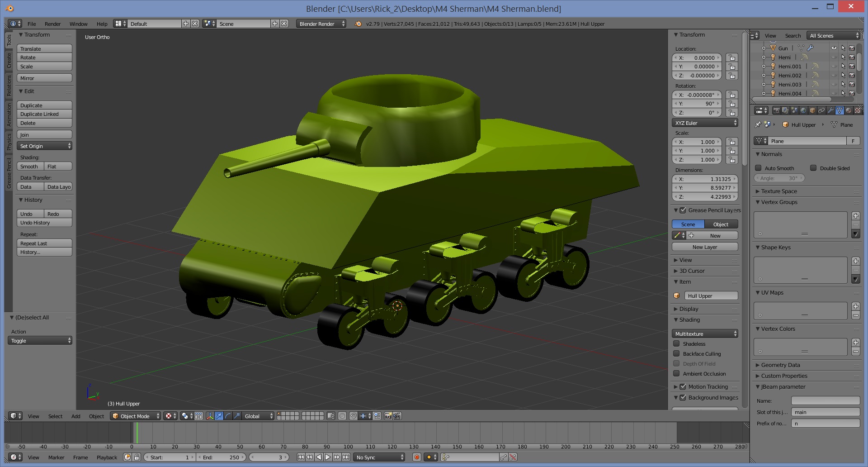Click the proportional editing circle icon
The width and height of the screenshot is (868, 467).
[x=342, y=416]
